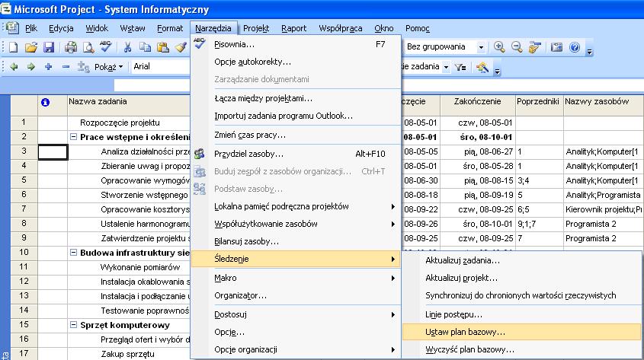
Task: Click the Zoom In magnifier icon
Action: [499, 47]
